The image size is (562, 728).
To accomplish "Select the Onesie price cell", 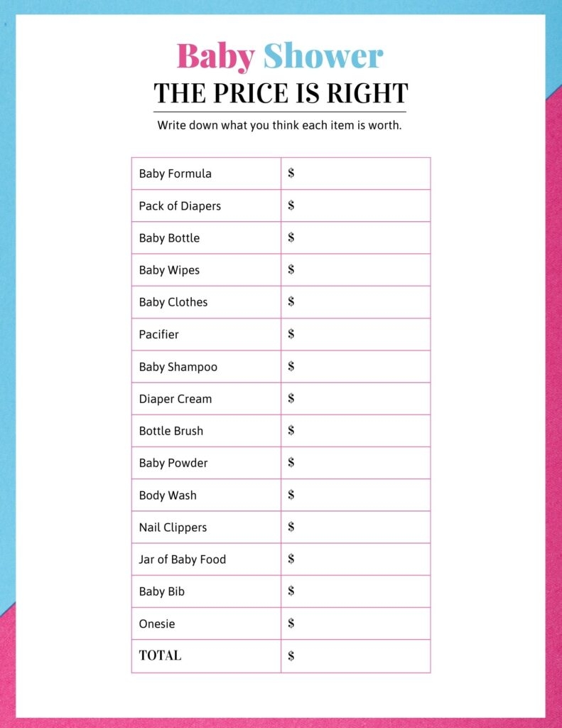I will (x=355, y=623).
